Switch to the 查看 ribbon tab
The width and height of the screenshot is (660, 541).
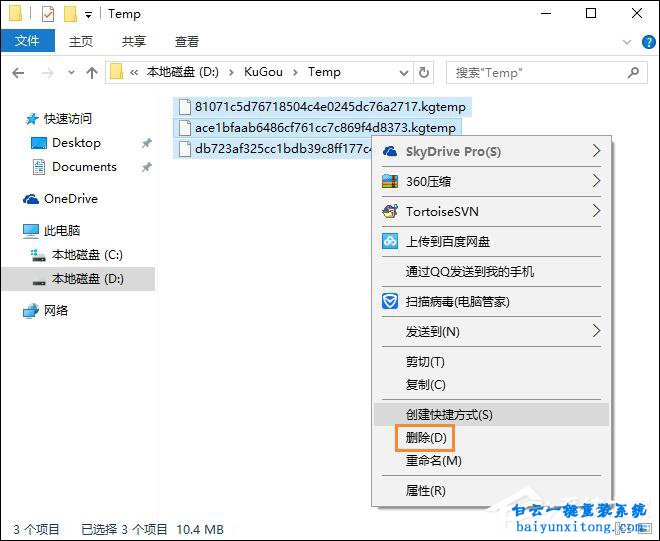[187, 41]
